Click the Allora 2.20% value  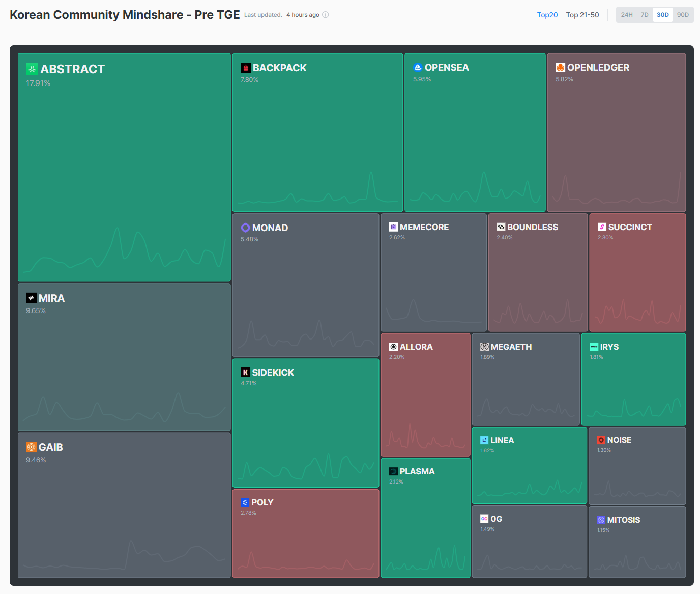click(397, 357)
